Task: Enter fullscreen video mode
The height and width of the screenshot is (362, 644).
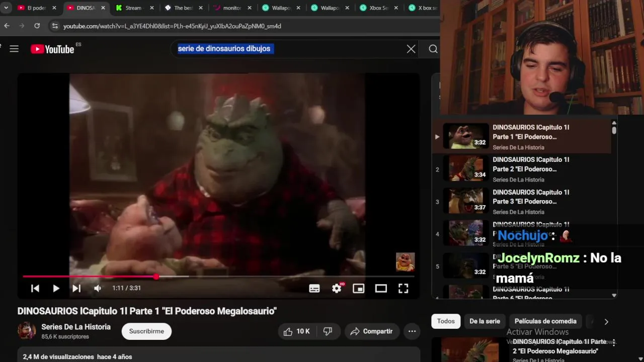Action: (x=404, y=288)
